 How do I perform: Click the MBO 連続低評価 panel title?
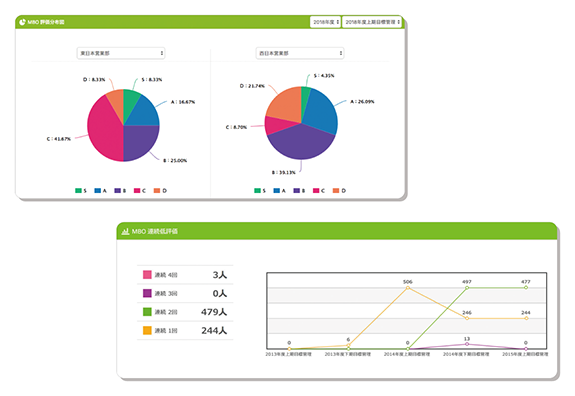tap(155, 231)
